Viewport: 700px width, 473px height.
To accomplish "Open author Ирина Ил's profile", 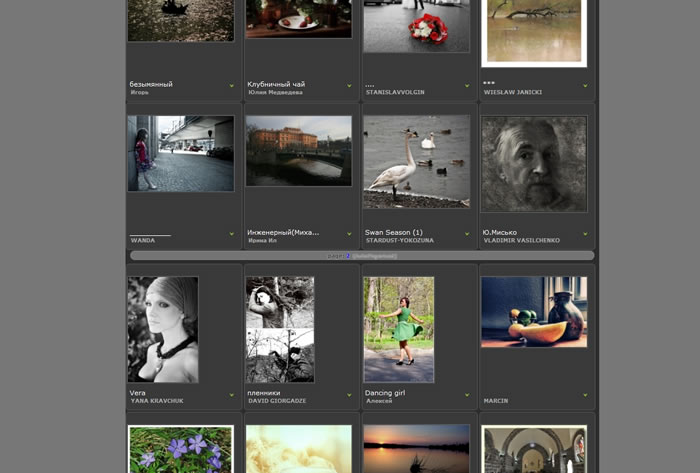I will pyautogui.click(x=262, y=241).
